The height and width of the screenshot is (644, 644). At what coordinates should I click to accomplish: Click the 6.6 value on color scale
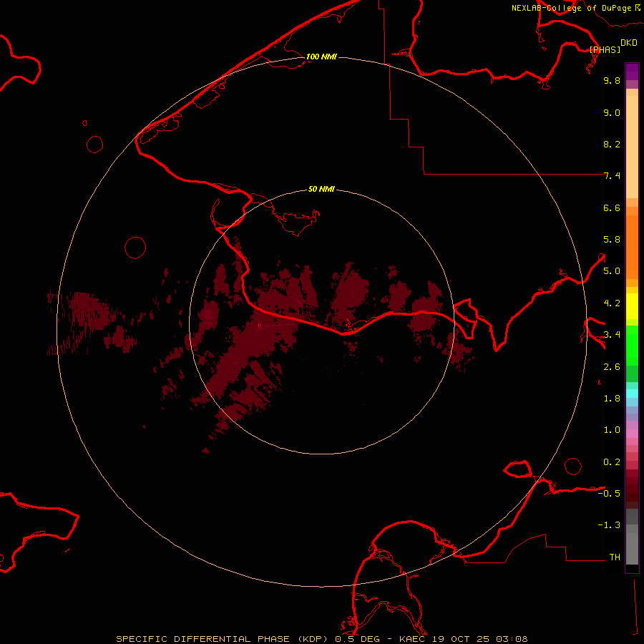pyautogui.click(x=612, y=208)
